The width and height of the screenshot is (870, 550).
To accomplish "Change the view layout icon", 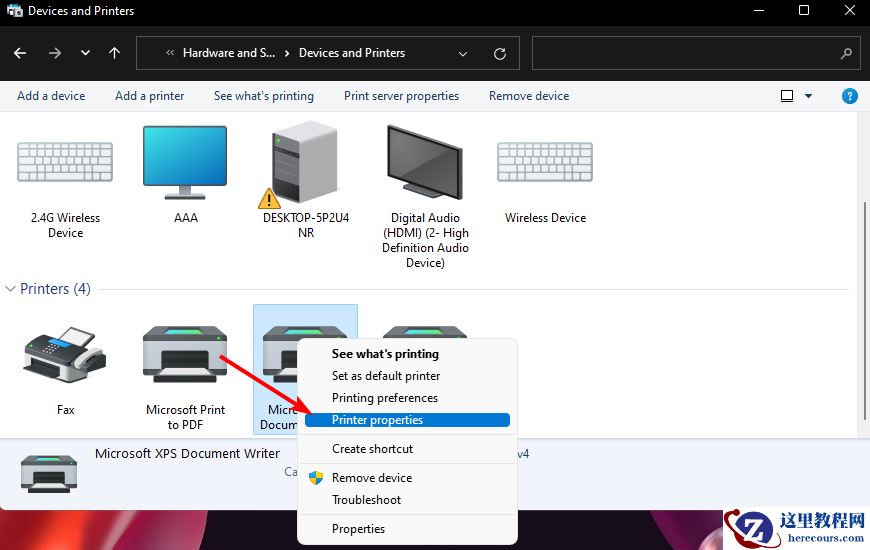I will pyautogui.click(x=786, y=96).
